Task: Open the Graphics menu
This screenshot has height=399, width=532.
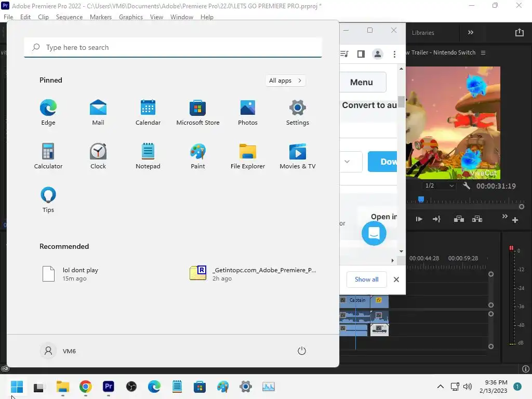Action: click(x=130, y=17)
